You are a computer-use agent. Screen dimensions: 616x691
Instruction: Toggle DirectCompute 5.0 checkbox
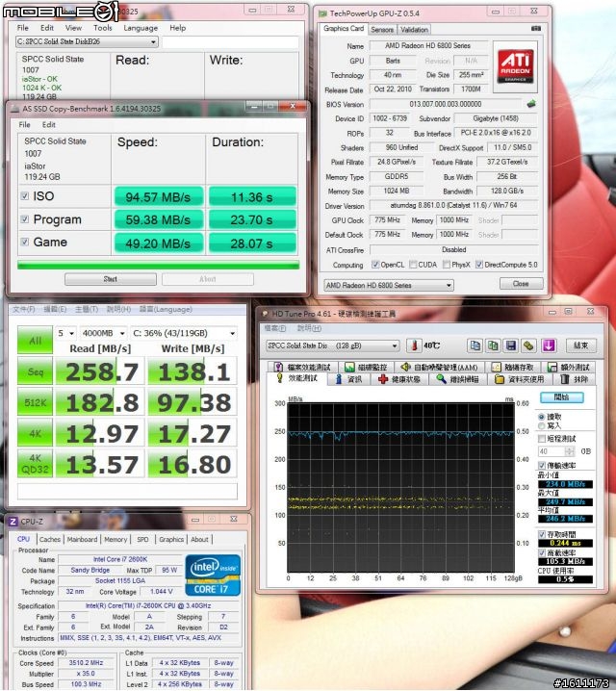click(479, 265)
